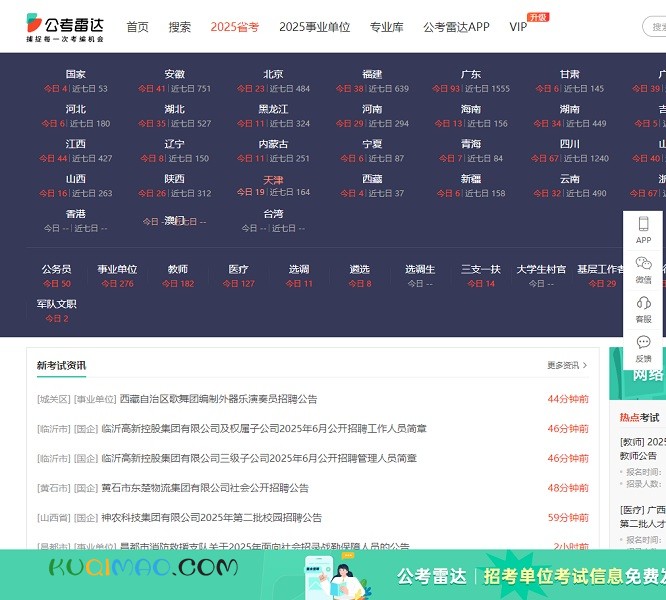666x600 pixels.
Task: Choose the 大学生村官 exam category
Action: point(541,269)
